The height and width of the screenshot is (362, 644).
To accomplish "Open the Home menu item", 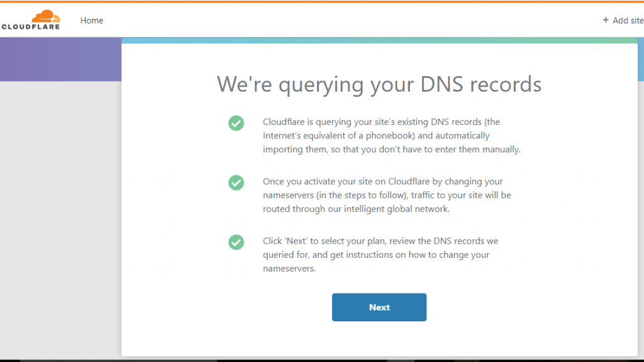I will 92,21.
